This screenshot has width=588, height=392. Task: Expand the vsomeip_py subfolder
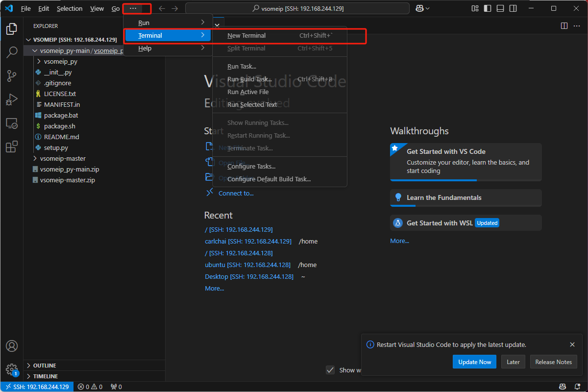click(x=39, y=62)
